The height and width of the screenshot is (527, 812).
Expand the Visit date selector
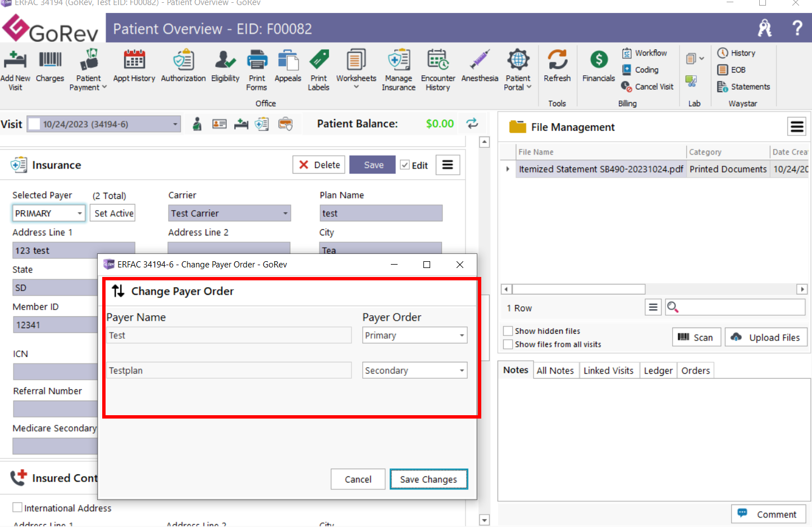[x=175, y=123]
